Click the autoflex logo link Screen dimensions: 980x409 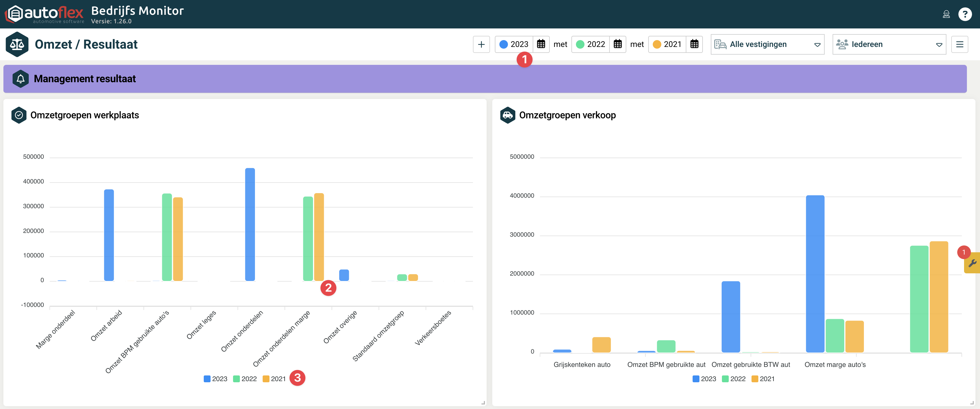click(x=45, y=14)
